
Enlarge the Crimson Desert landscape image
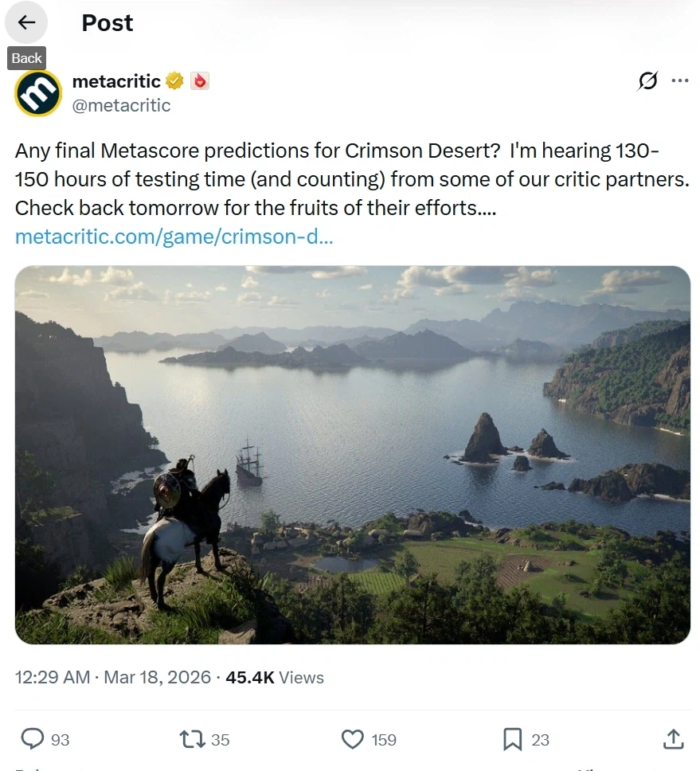click(352, 455)
